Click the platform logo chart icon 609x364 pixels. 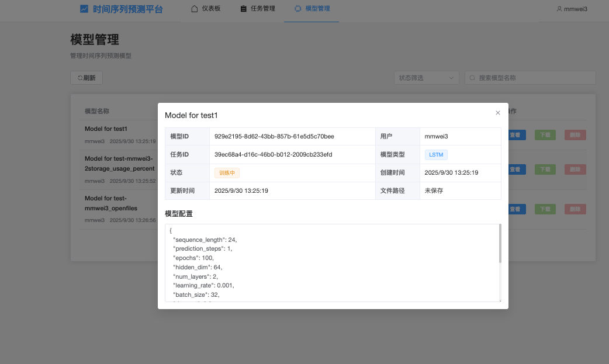coord(84,9)
